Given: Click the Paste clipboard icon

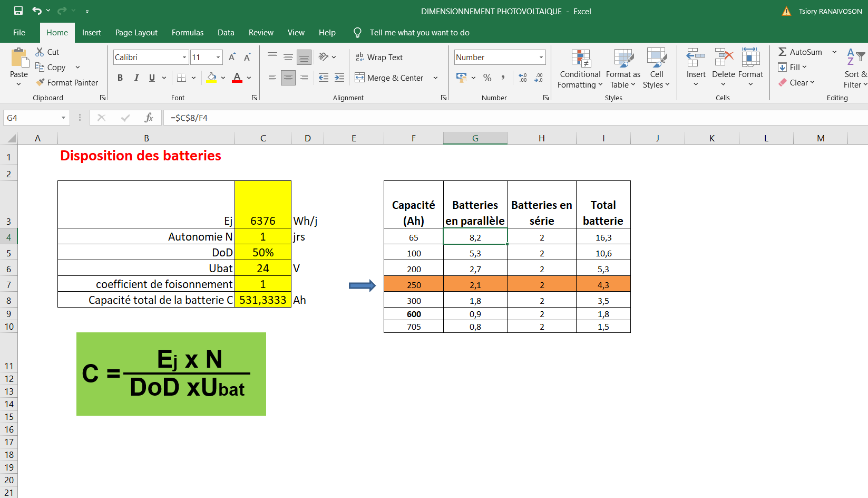Looking at the screenshot, I should pos(19,58).
